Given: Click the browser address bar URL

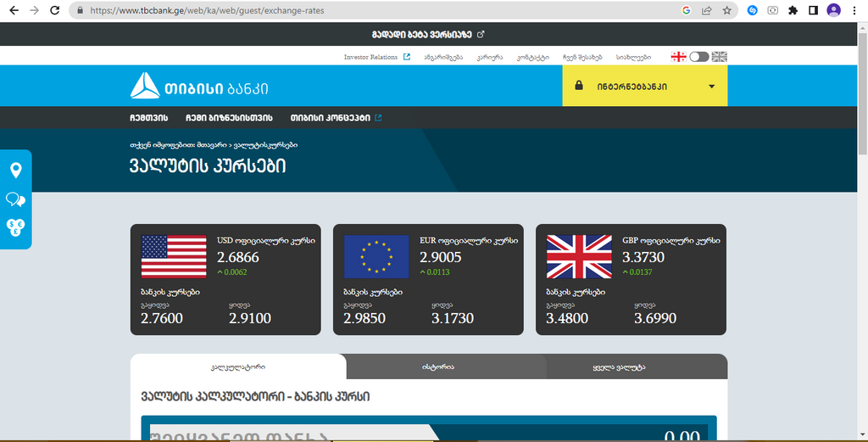Looking at the screenshot, I should [x=207, y=10].
